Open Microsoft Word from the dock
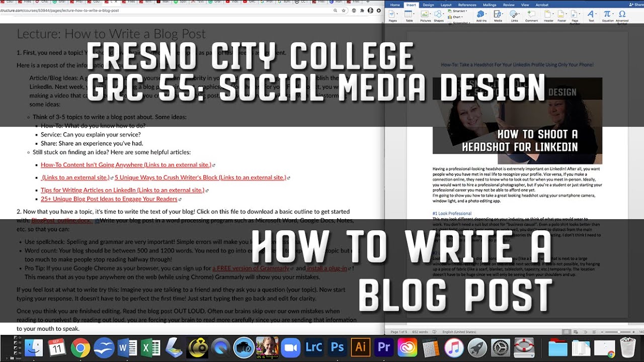Image resolution: width=644 pixels, height=362 pixels. (127, 348)
